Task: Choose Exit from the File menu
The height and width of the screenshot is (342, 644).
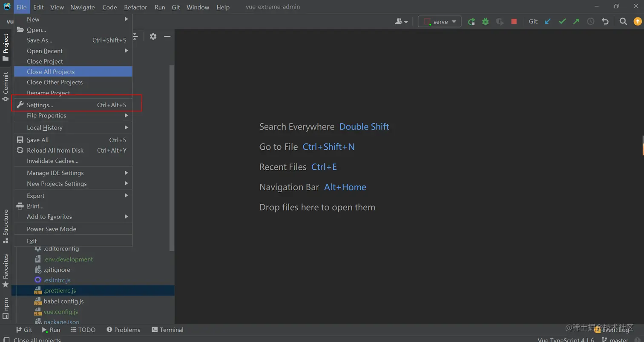Action: tap(73, 241)
